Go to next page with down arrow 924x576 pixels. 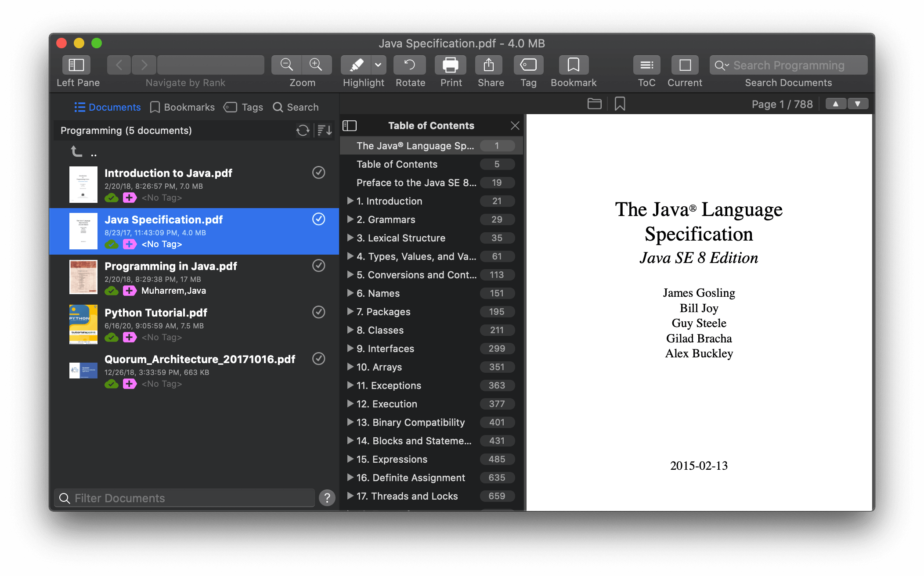tap(858, 104)
